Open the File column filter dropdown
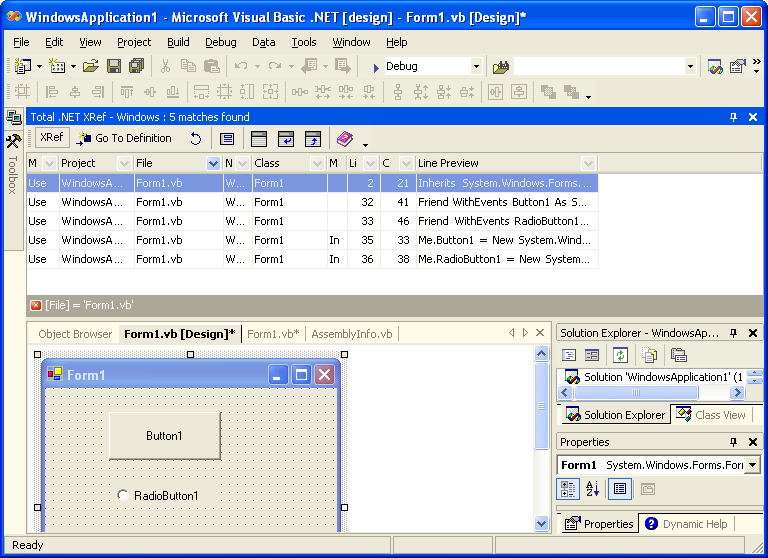768x558 pixels. pyautogui.click(x=214, y=163)
